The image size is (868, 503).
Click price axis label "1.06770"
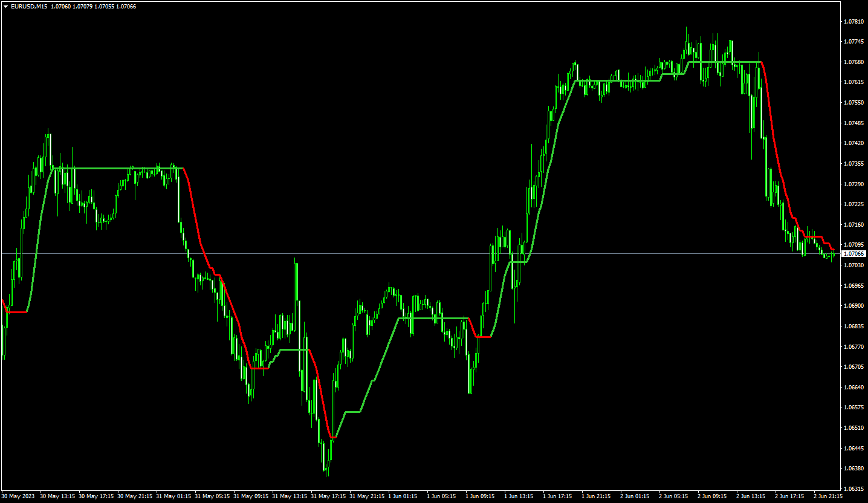[853, 347]
